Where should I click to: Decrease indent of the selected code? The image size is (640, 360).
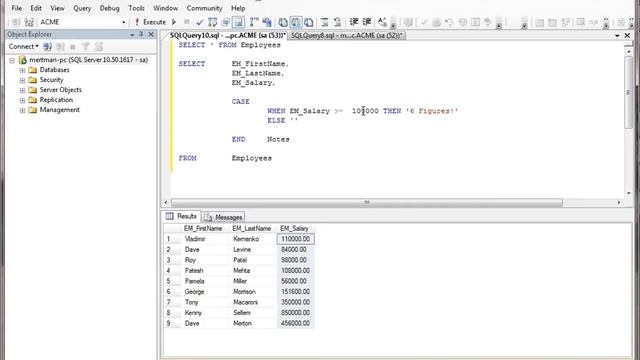click(354, 22)
